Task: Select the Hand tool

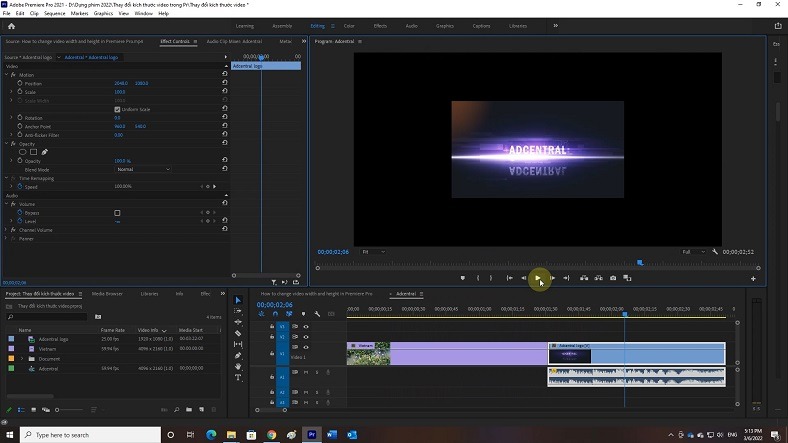Action: (238, 366)
